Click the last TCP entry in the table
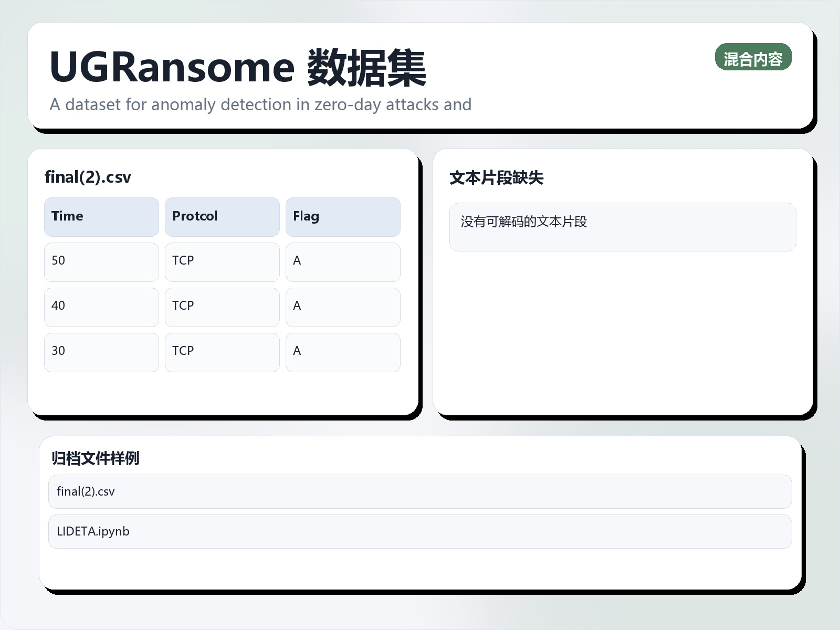 click(x=222, y=352)
